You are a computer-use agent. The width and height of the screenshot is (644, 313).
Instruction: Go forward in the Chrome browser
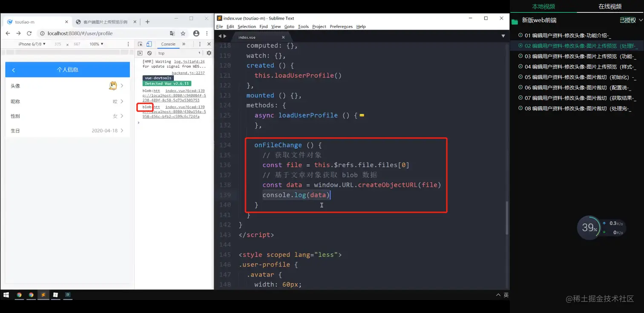18,33
